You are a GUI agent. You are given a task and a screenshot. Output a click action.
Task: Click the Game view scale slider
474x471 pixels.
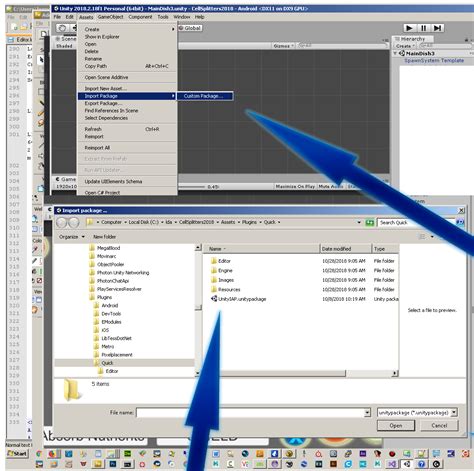pos(191,187)
